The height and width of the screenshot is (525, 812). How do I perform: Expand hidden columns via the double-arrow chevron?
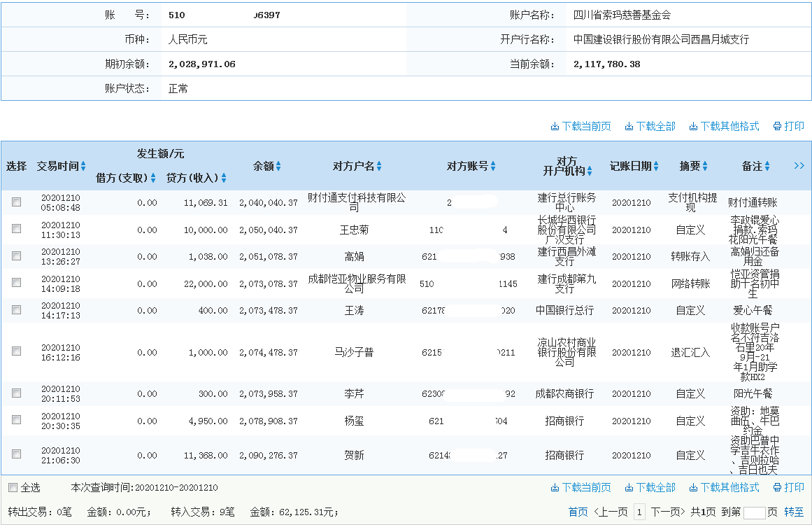point(800,166)
